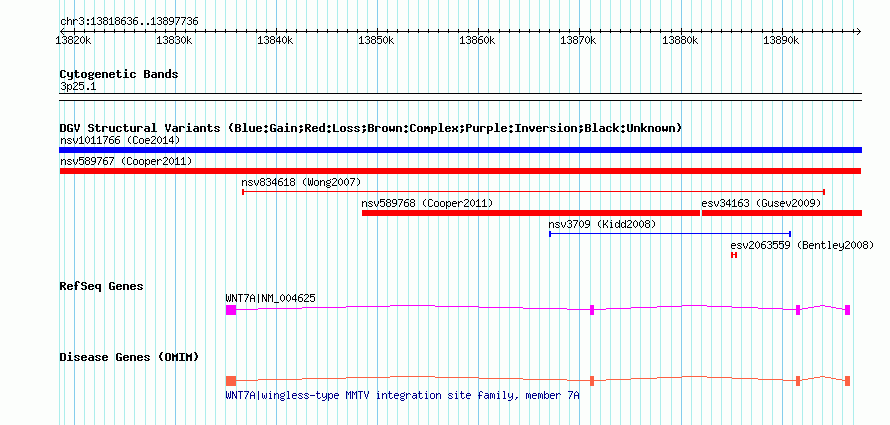Open the nsv834618 (Wong2007) label

[x=301, y=182]
